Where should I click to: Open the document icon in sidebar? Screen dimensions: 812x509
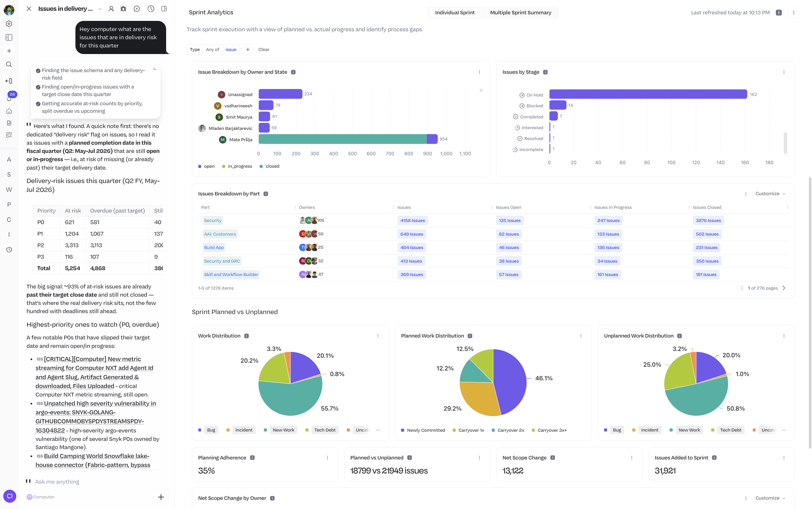click(9, 123)
